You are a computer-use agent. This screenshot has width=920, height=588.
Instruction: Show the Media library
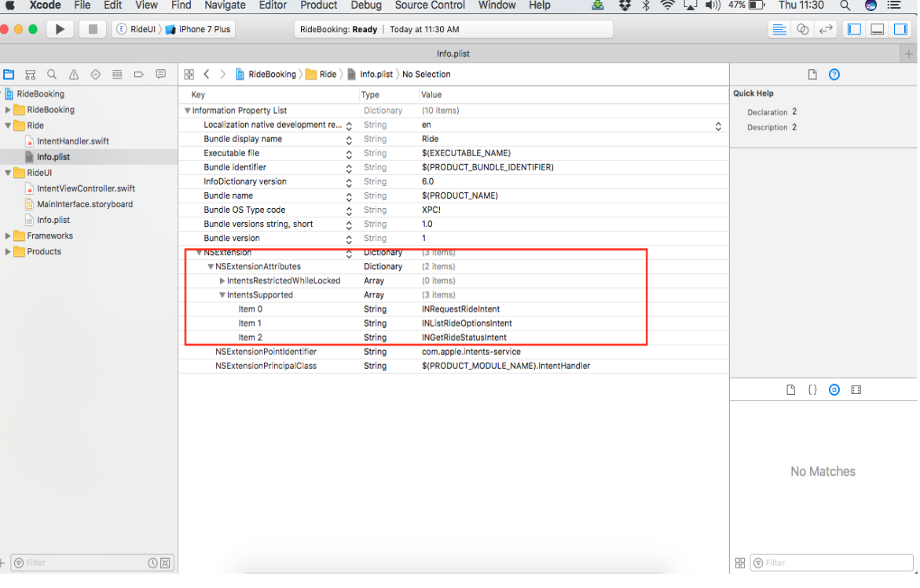pyautogui.click(x=856, y=390)
